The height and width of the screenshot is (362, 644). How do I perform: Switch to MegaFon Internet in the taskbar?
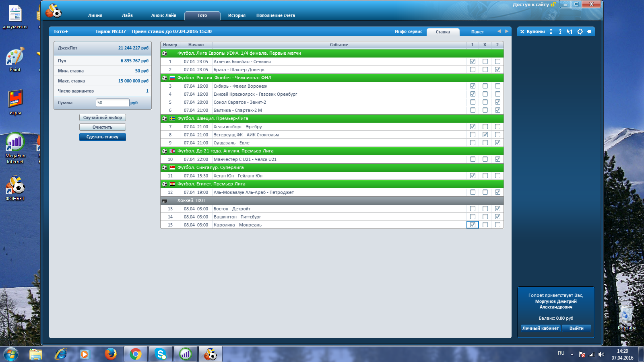(186, 354)
